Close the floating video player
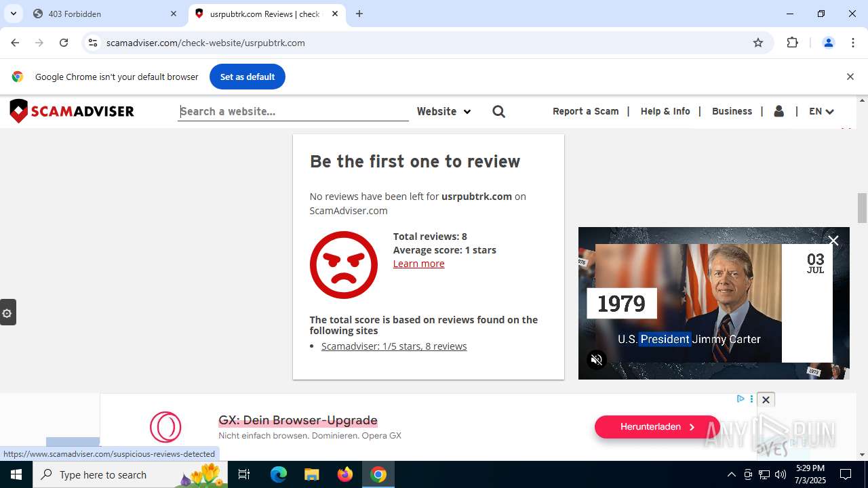 pos(833,241)
